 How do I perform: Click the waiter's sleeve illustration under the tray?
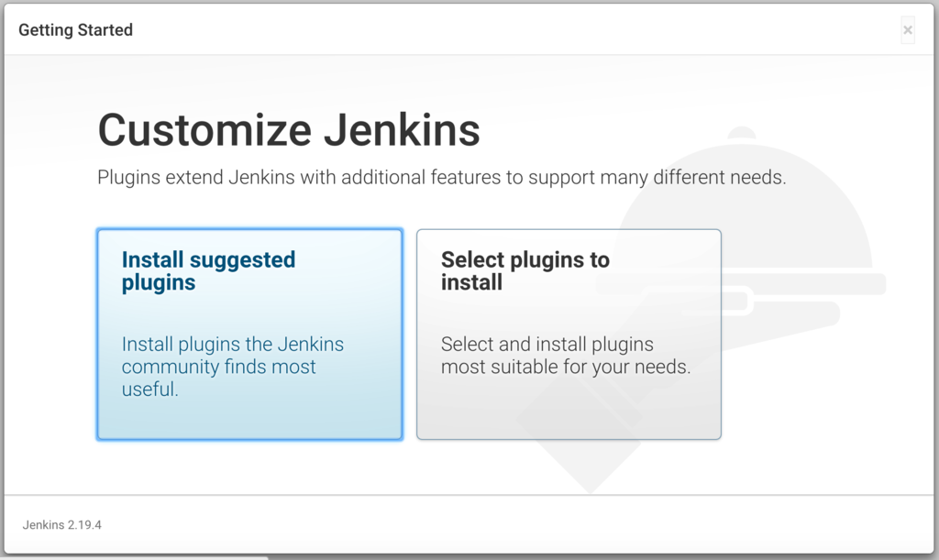[779, 317]
